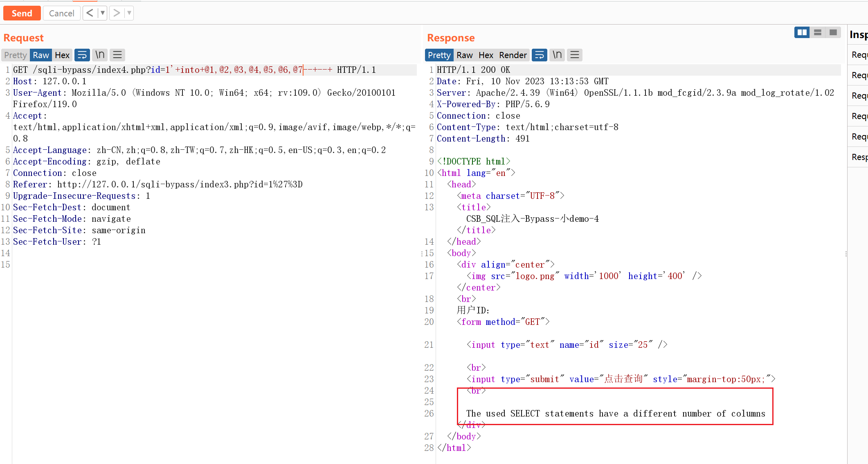Click the Sec-Fetch-User header line
Viewport: 868px width, 464px height.
[x=57, y=242]
